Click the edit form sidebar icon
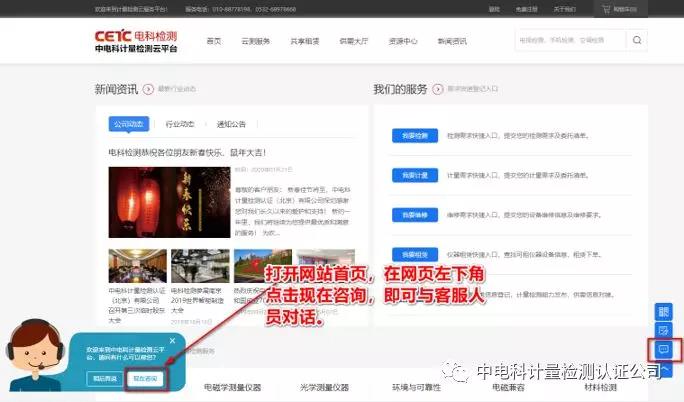 (x=662, y=331)
